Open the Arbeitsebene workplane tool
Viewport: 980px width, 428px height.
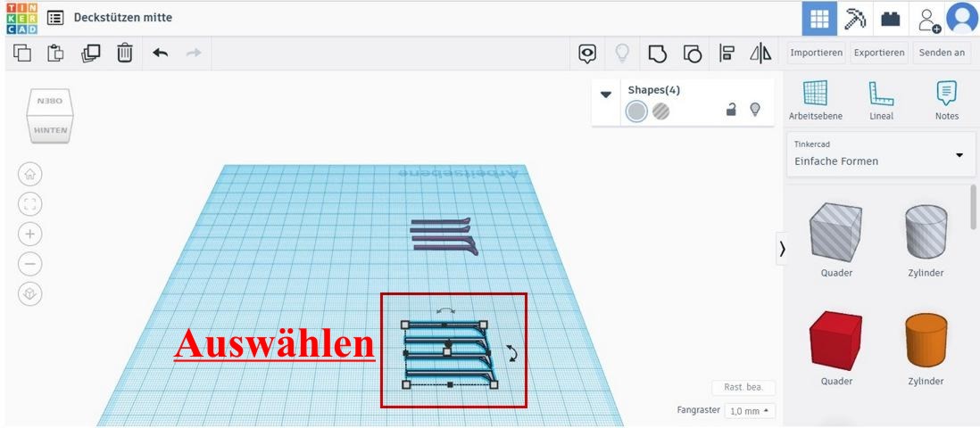[x=814, y=100]
